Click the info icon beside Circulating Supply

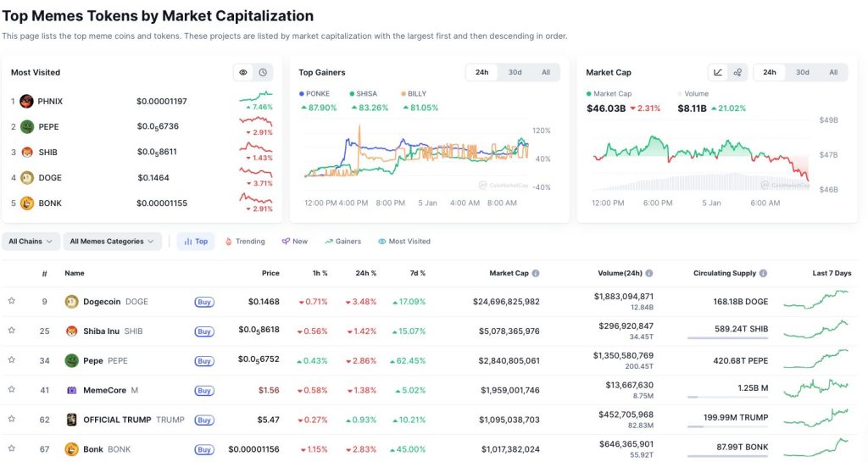pos(764,274)
